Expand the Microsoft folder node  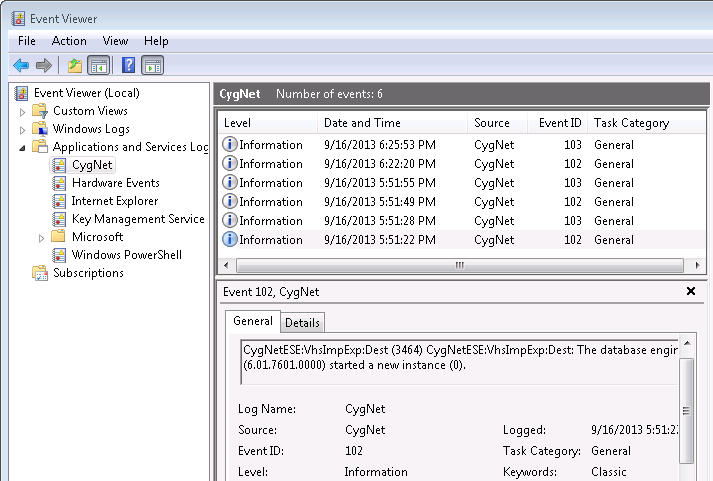coord(41,238)
